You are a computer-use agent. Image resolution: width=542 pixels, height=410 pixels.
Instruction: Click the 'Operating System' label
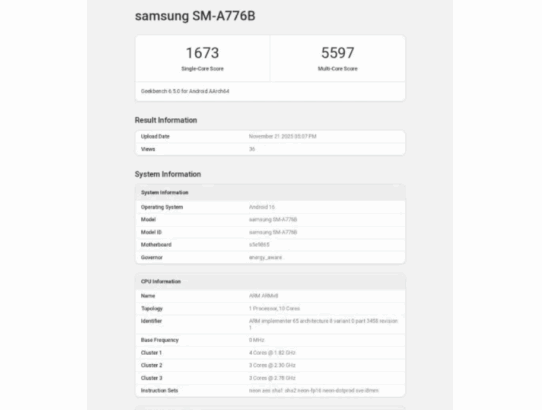162,207
